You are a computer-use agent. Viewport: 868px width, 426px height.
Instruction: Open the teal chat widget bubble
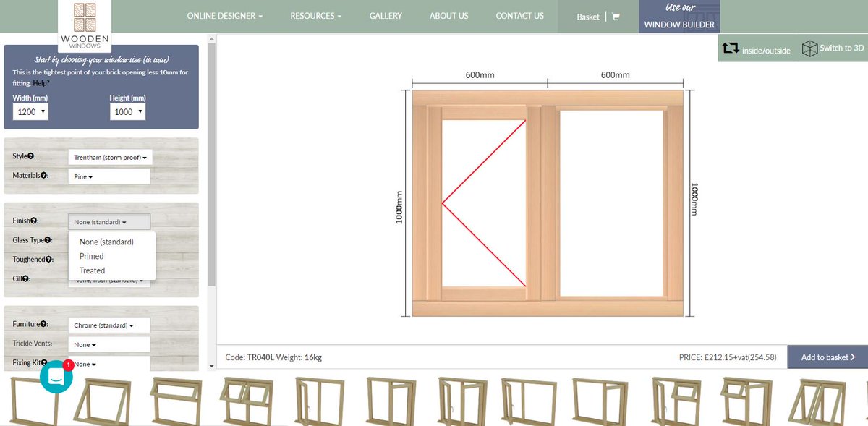pos(56,376)
